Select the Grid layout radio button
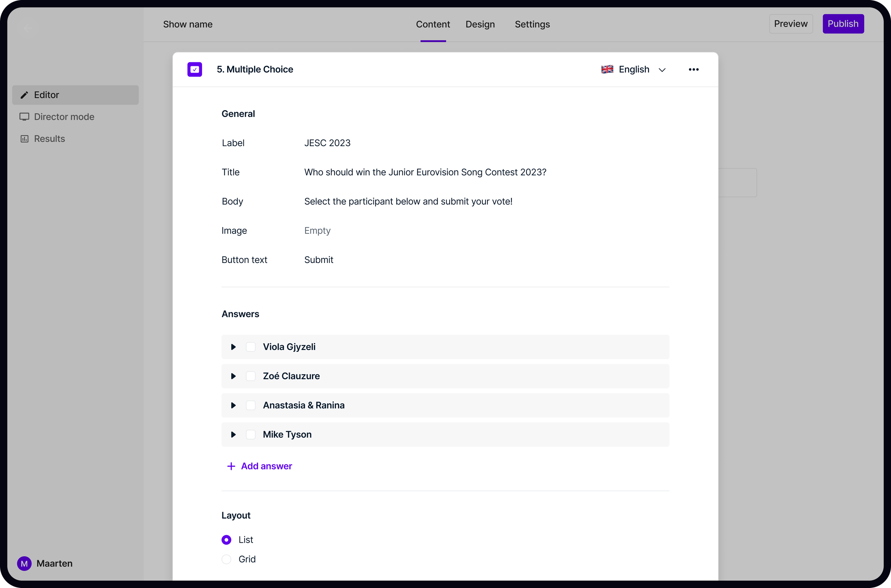Screen dimensions: 891x588 coord(227,559)
